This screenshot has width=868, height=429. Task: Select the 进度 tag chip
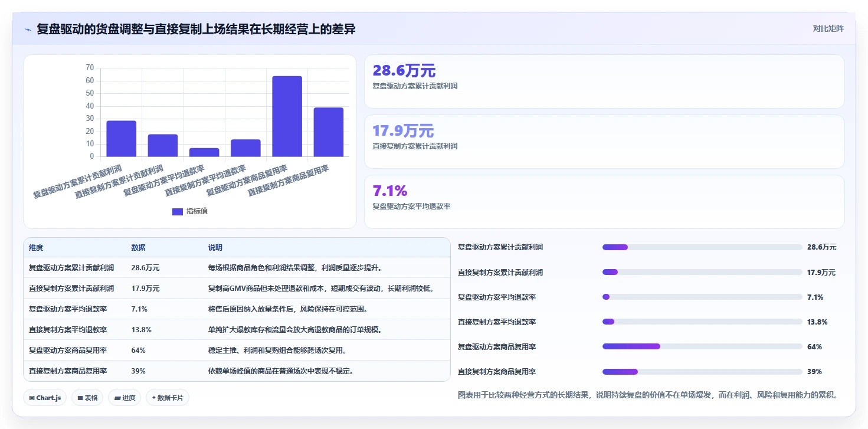[x=125, y=398]
